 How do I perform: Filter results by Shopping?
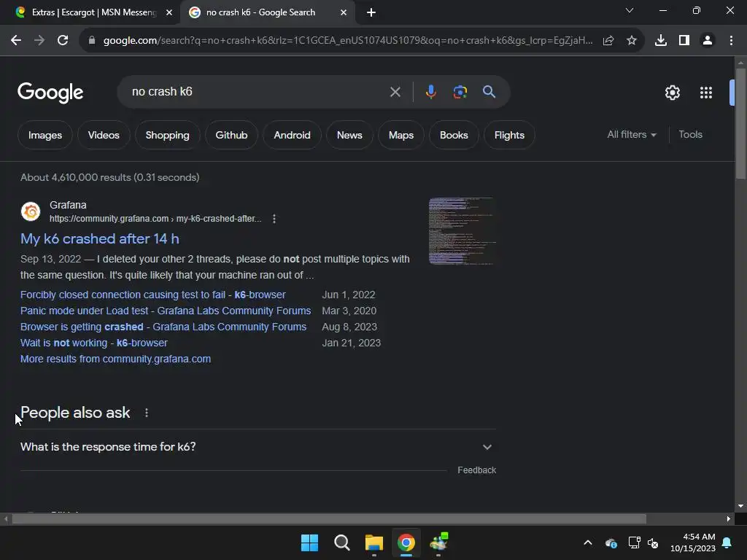[x=167, y=135]
